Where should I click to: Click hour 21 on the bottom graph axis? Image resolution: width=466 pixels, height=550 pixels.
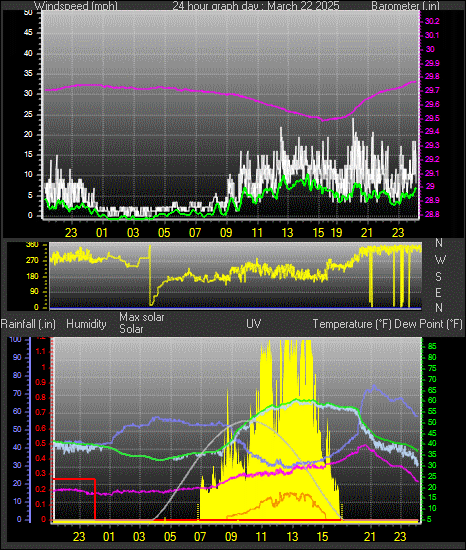point(370,536)
